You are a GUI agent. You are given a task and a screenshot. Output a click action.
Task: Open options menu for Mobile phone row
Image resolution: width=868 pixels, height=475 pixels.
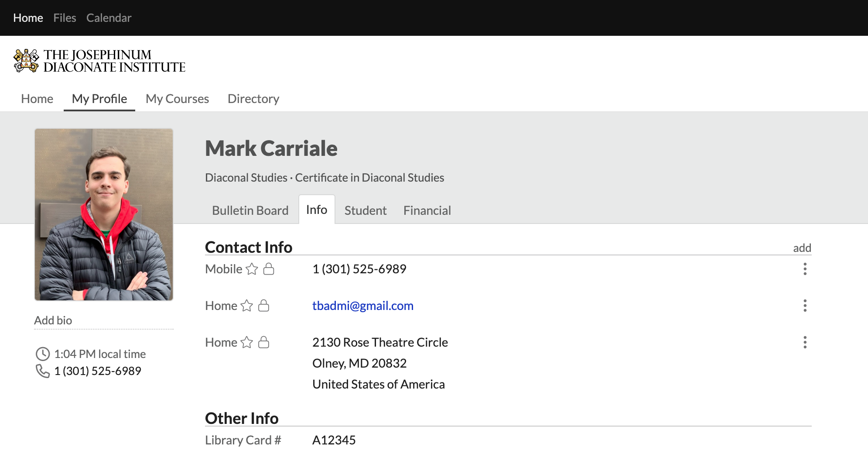(x=805, y=269)
